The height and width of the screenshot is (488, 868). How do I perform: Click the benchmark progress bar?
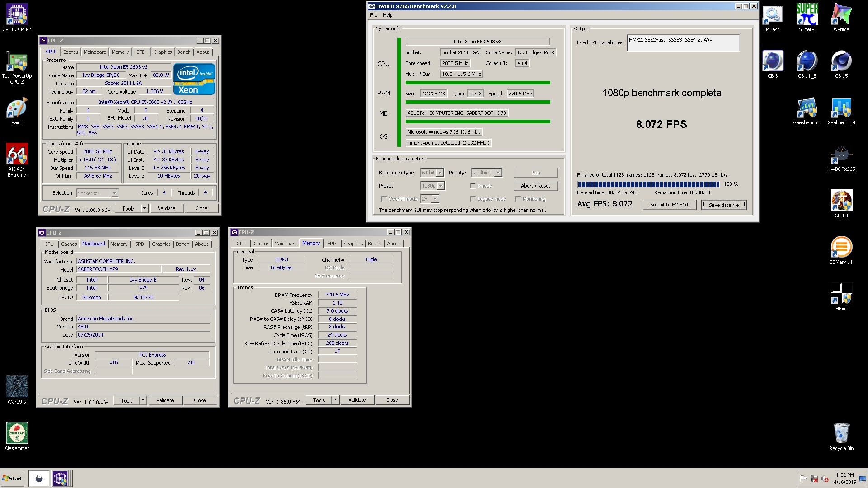coord(648,184)
